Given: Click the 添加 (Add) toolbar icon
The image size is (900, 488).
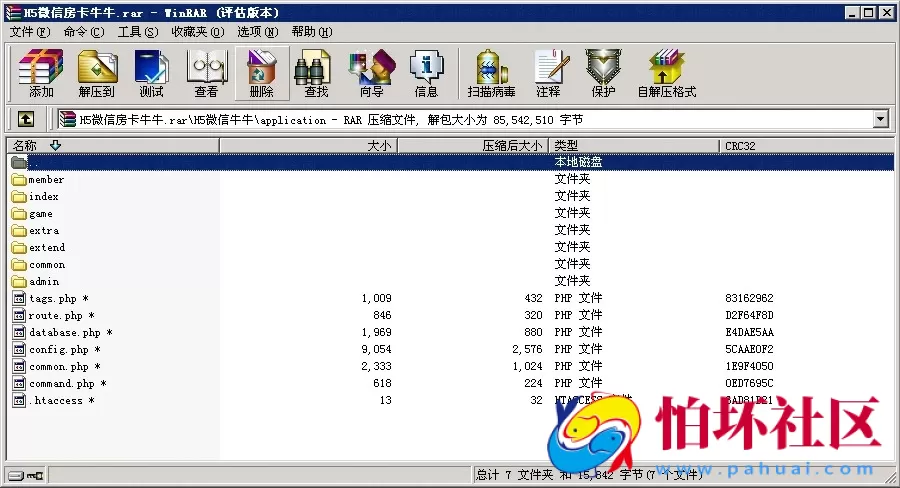Looking at the screenshot, I should pos(41,73).
